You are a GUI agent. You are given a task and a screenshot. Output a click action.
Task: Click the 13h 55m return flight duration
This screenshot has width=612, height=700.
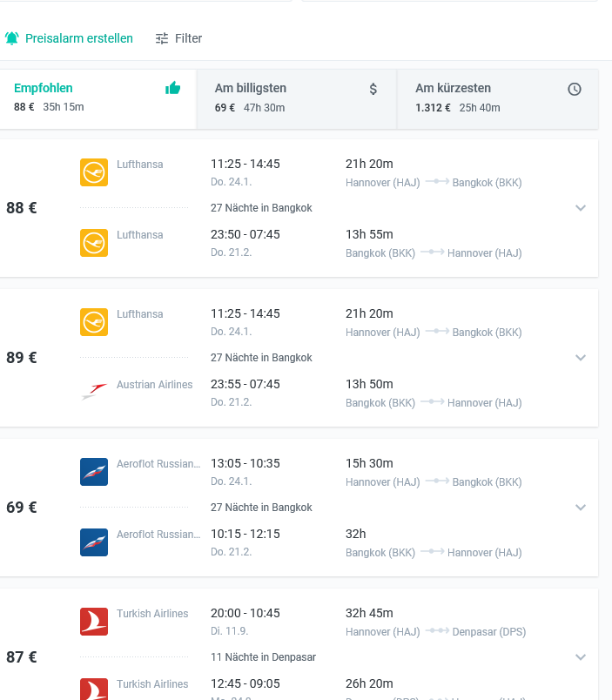369,234
